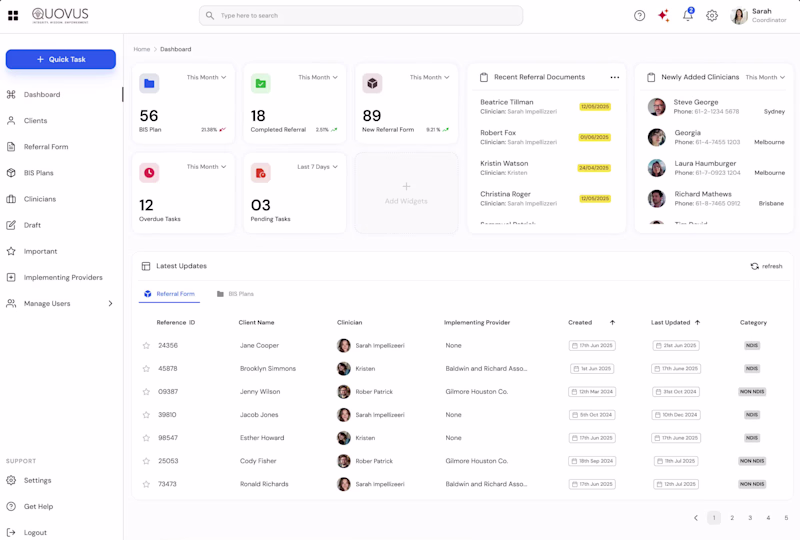Viewport: 800px width, 540px height.
Task: Open This Month dropdown on Overdue Tasks card
Action: pyautogui.click(x=206, y=167)
